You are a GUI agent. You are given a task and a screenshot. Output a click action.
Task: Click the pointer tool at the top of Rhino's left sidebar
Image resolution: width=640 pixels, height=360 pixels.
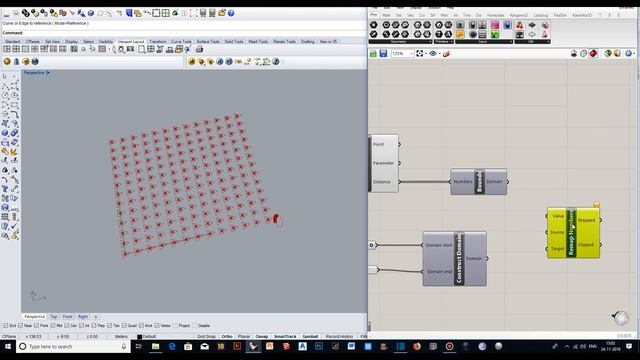coord(5,76)
